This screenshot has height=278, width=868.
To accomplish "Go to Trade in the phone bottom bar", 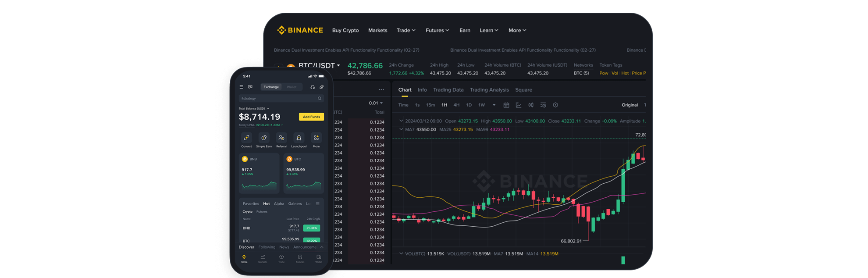I will pyautogui.click(x=281, y=259).
